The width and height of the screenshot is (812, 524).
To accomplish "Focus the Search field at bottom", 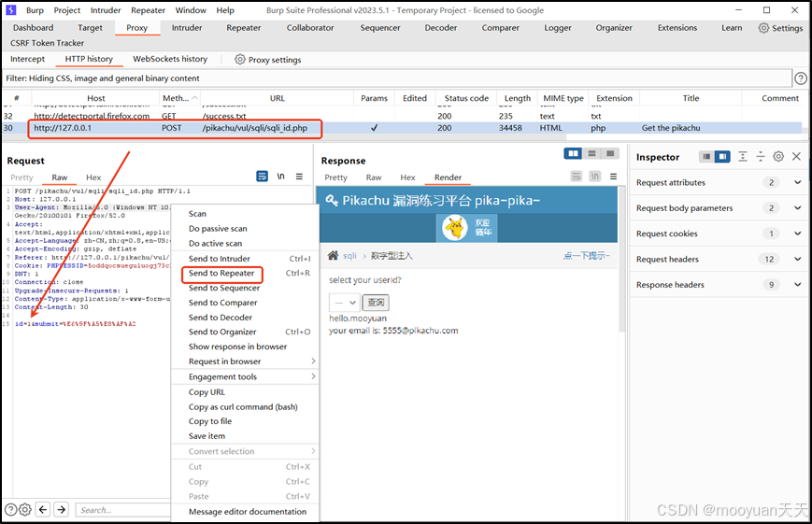I will 123,510.
